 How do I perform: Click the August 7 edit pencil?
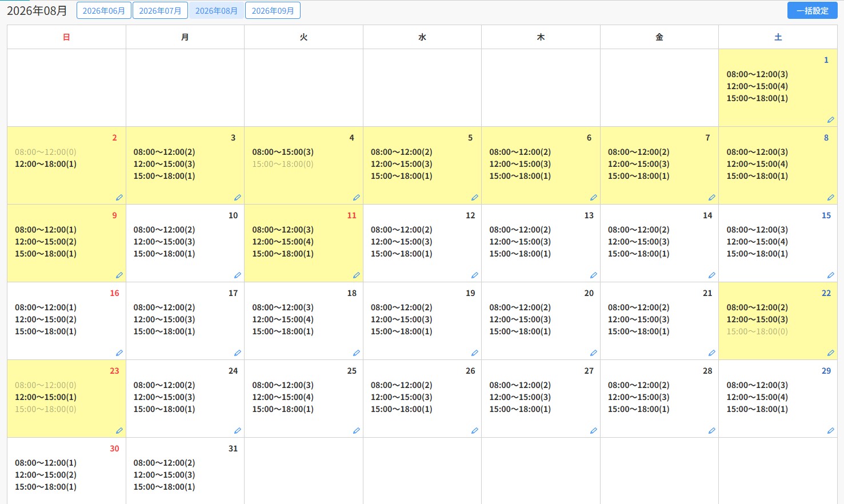tap(711, 198)
